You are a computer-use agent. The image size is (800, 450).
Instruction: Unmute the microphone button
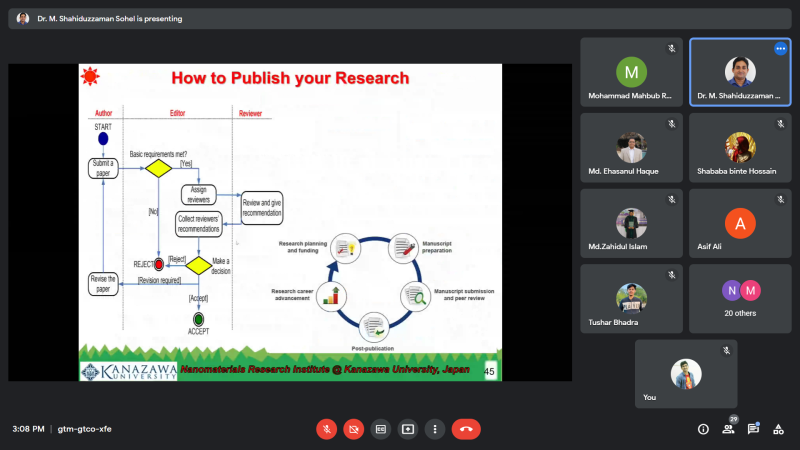pos(327,429)
